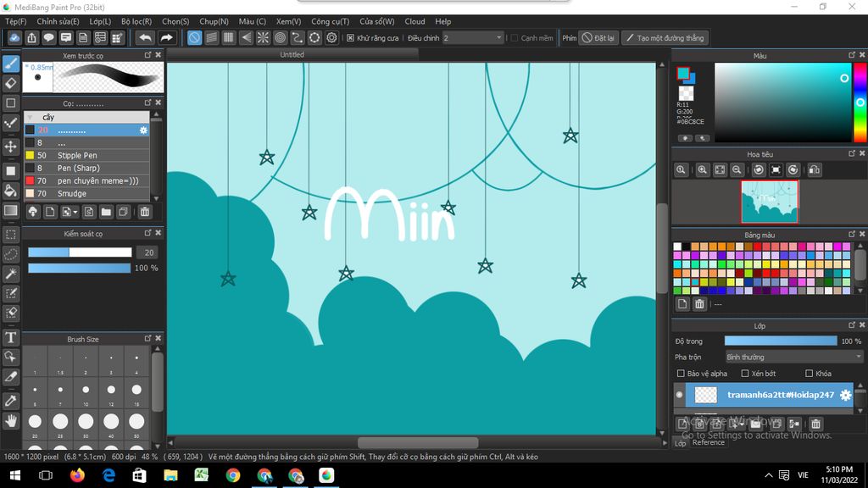Click the Export share icon in toolbar
The width and height of the screenshot is (868, 488).
point(31,37)
